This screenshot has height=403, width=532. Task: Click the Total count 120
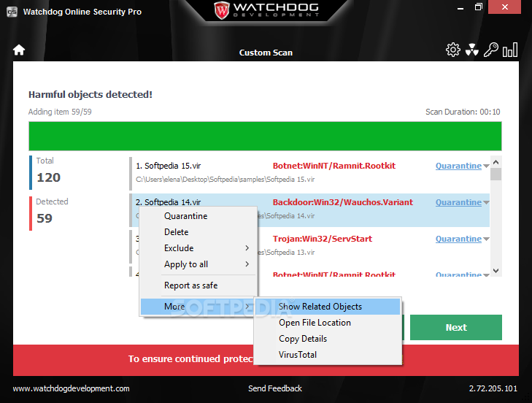tap(48, 177)
